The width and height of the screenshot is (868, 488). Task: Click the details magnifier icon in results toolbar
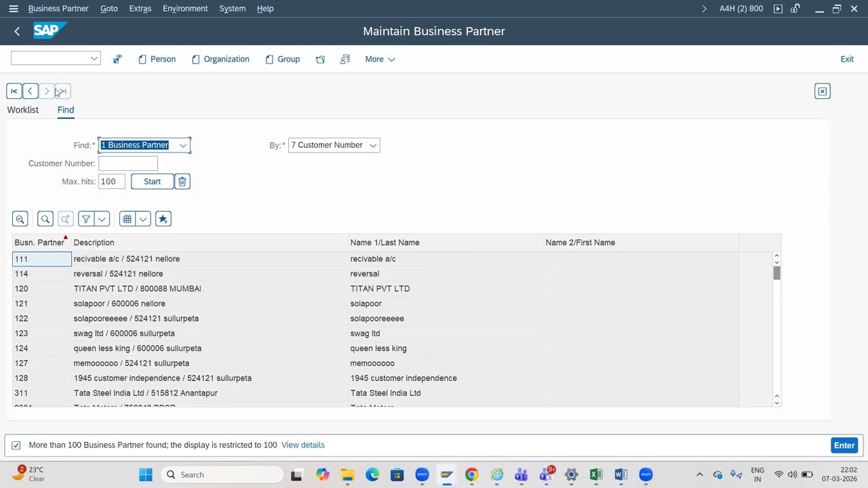click(20, 219)
